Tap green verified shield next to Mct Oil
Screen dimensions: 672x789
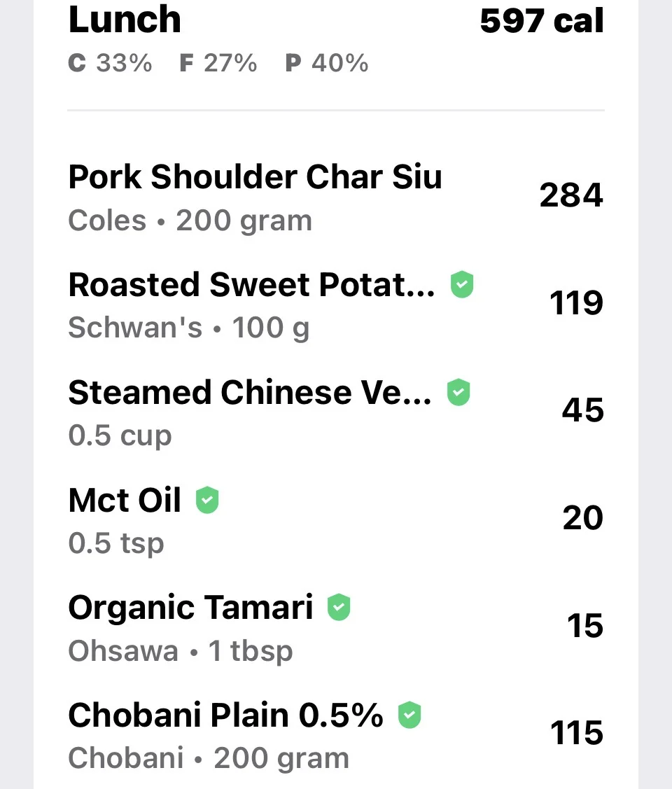(206, 500)
